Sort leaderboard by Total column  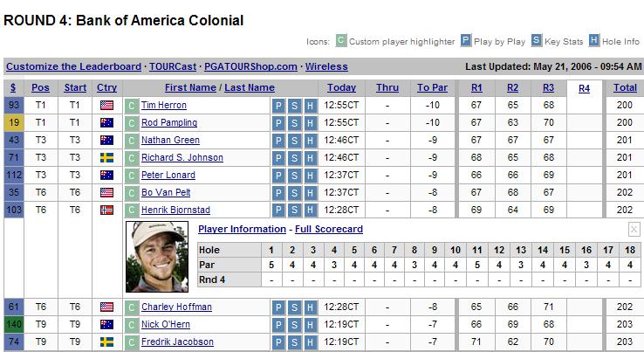point(625,87)
